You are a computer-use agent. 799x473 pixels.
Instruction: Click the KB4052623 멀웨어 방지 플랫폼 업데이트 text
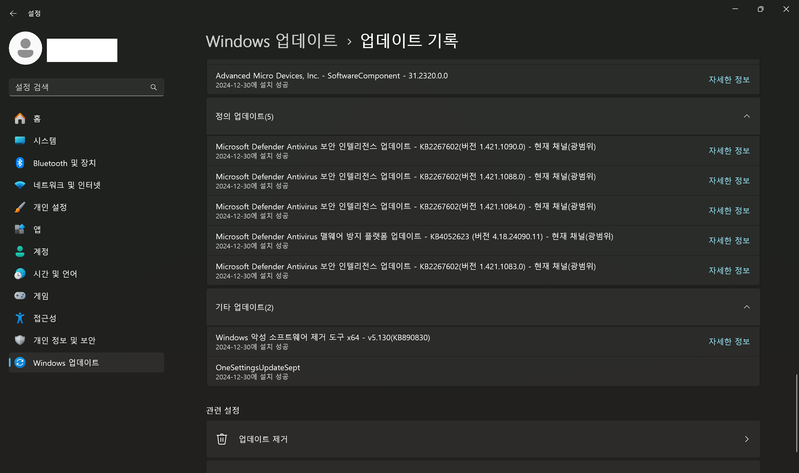click(x=414, y=236)
